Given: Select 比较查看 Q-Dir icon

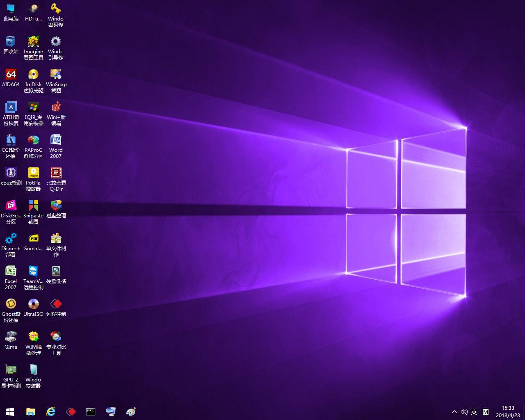Looking at the screenshot, I should coord(56,179).
